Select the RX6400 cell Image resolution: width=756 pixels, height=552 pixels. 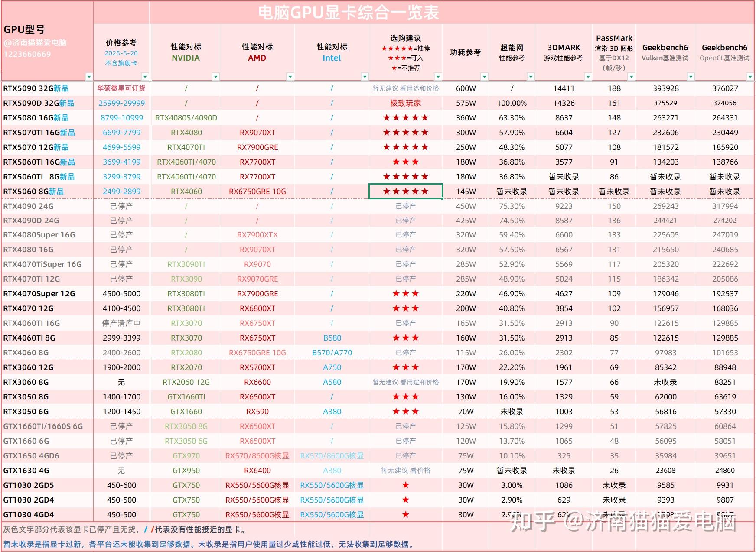(257, 471)
